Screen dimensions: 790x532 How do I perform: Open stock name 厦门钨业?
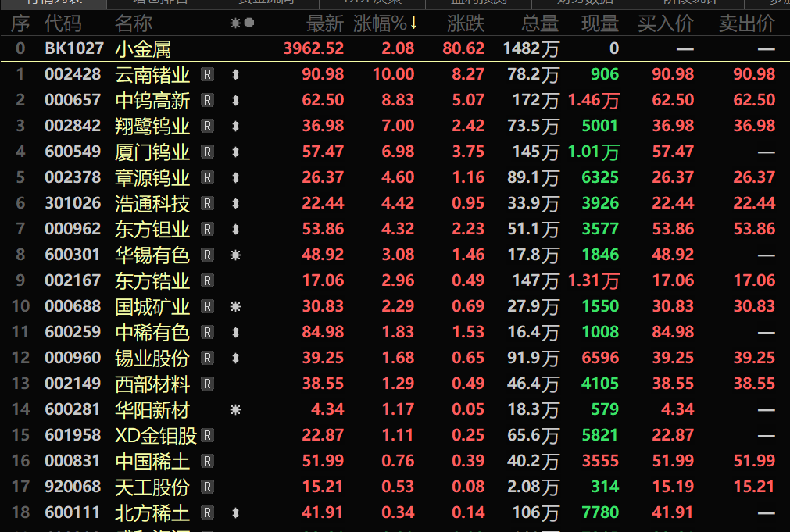(152, 152)
